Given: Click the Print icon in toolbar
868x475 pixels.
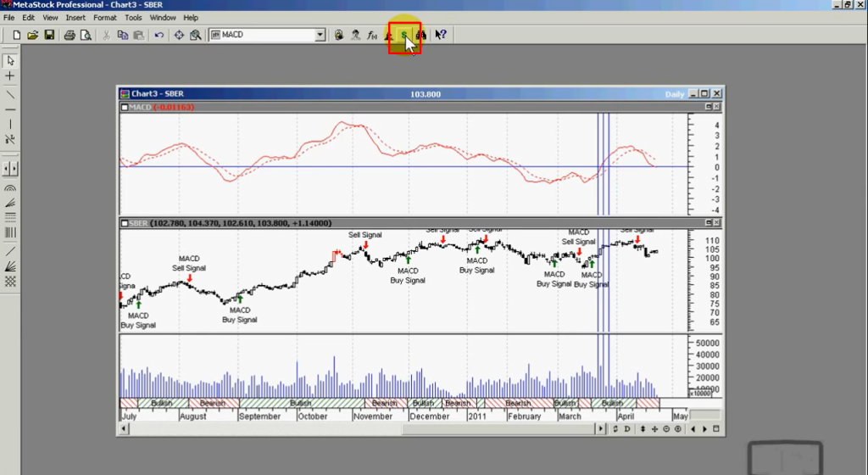Looking at the screenshot, I should [x=70, y=35].
